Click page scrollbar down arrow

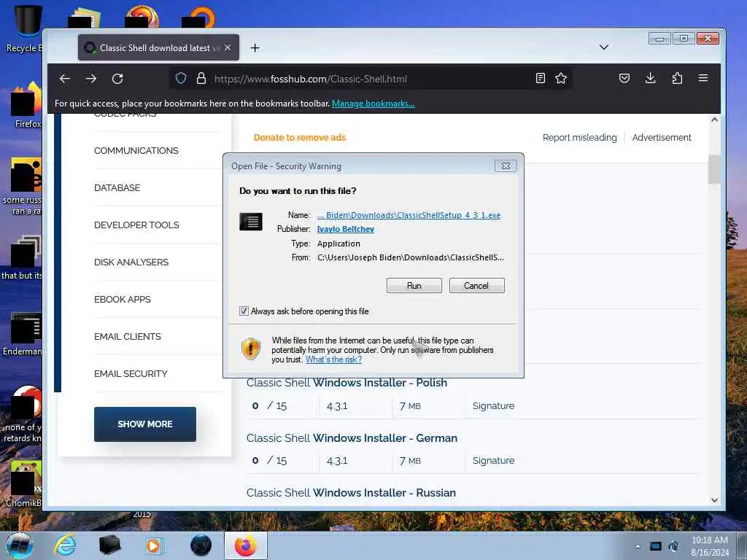pos(714,500)
